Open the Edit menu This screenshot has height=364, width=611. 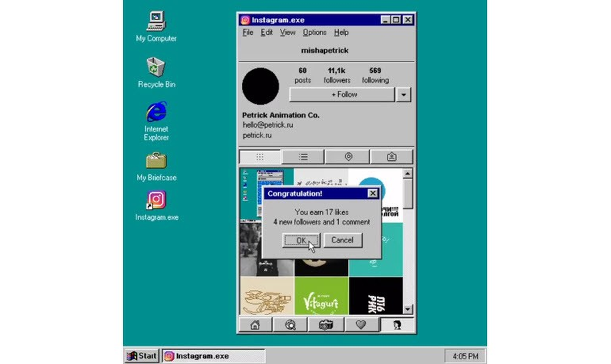(267, 32)
